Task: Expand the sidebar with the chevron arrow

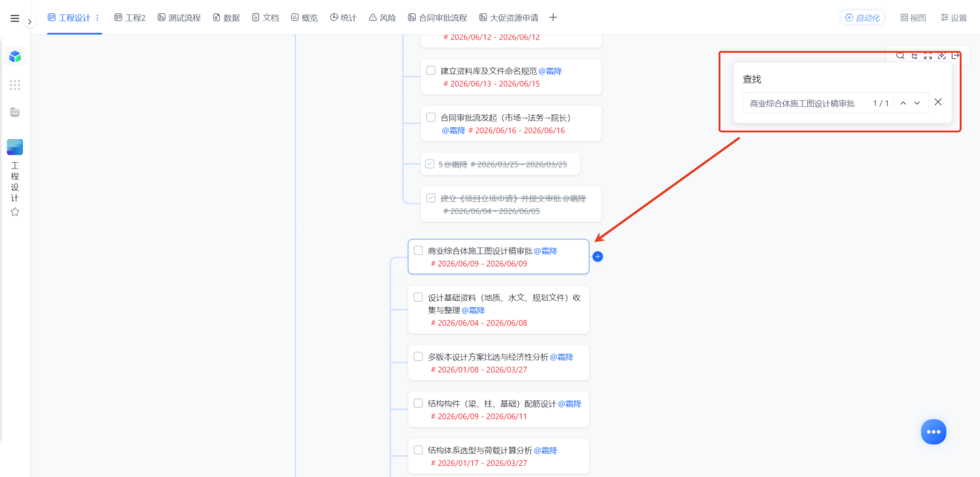Action: tap(30, 22)
